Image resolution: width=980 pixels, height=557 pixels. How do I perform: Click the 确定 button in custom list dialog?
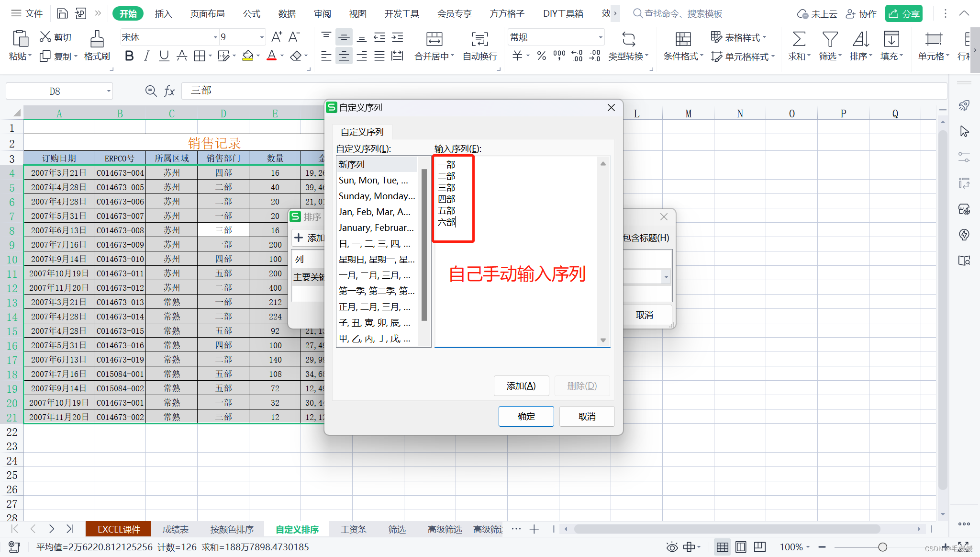point(526,416)
